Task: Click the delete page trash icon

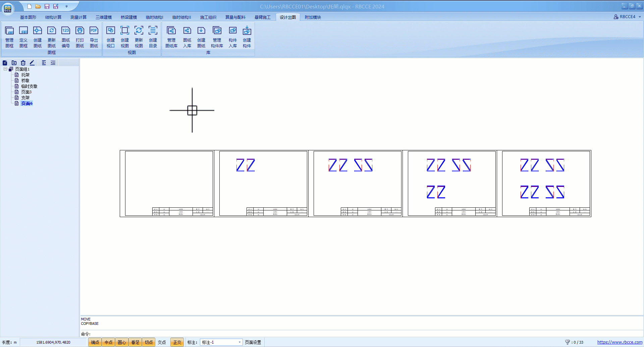Action: [23, 63]
